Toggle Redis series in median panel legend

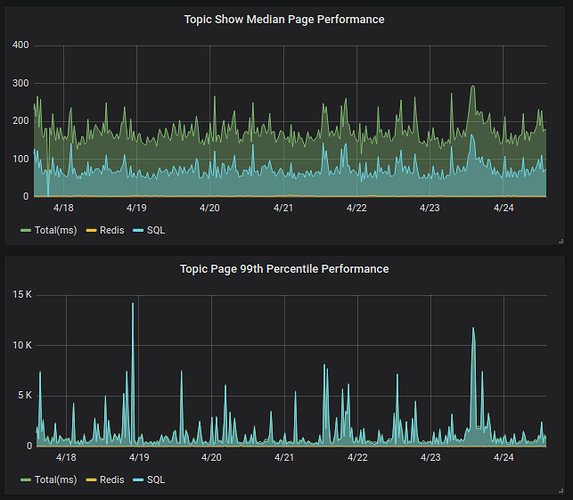112,230
